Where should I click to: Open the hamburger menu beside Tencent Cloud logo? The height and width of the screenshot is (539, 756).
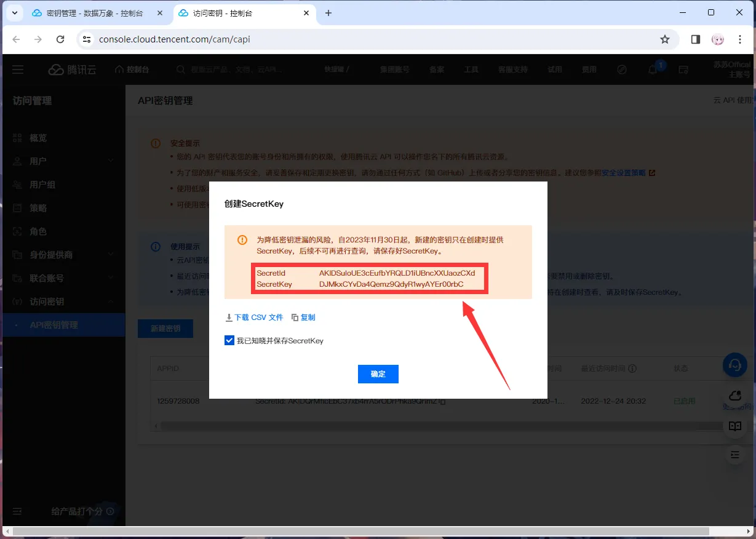(18, 70)
